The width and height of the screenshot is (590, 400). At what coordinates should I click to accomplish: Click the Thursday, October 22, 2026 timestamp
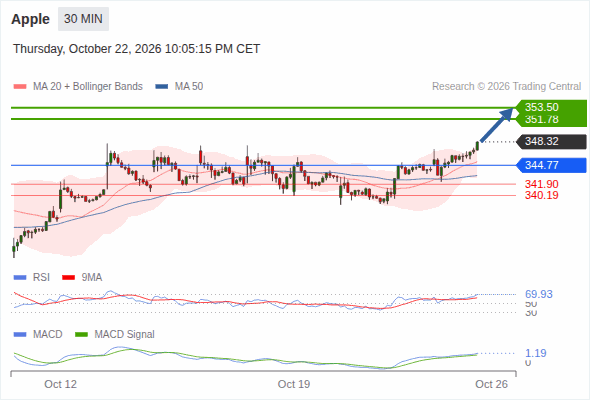(x=137, y=49)
